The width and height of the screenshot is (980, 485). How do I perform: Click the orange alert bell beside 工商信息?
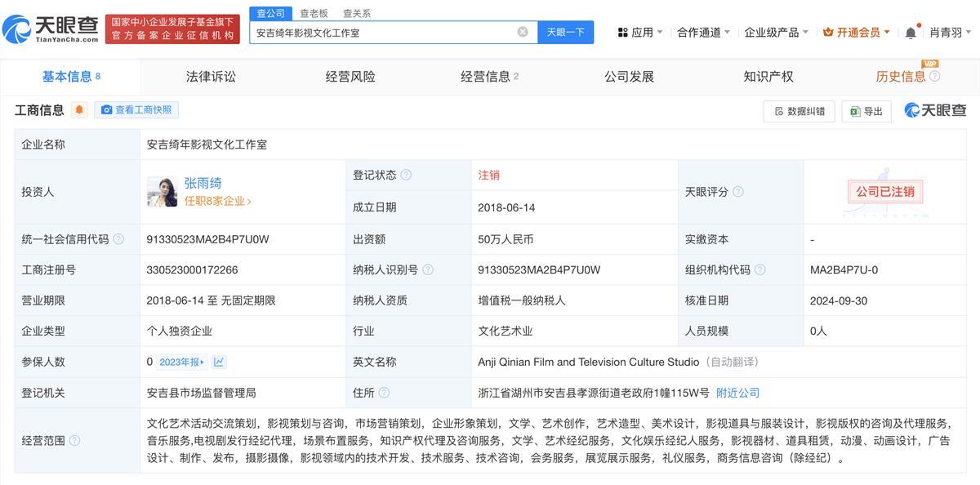coord(79,110)
